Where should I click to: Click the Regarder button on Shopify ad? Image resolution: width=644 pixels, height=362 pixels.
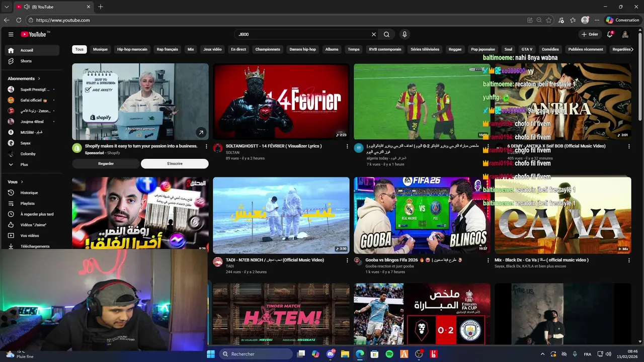106,163
